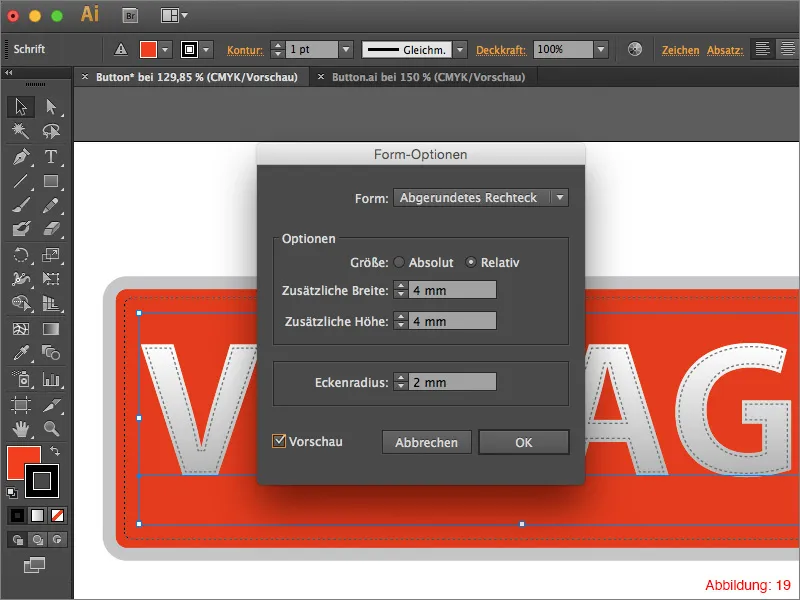Select the Type tool
The width and height of the screenshot is (800, 600).
[x=51, y=157]
